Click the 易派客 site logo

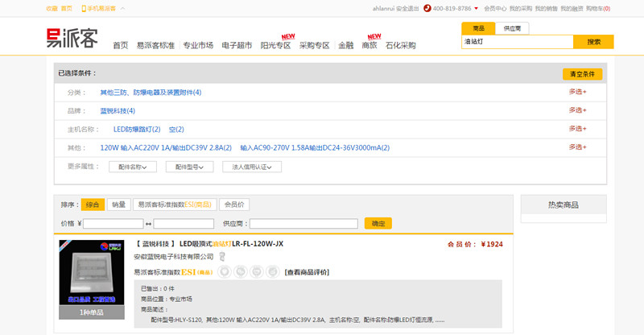[x=70, y=37]
